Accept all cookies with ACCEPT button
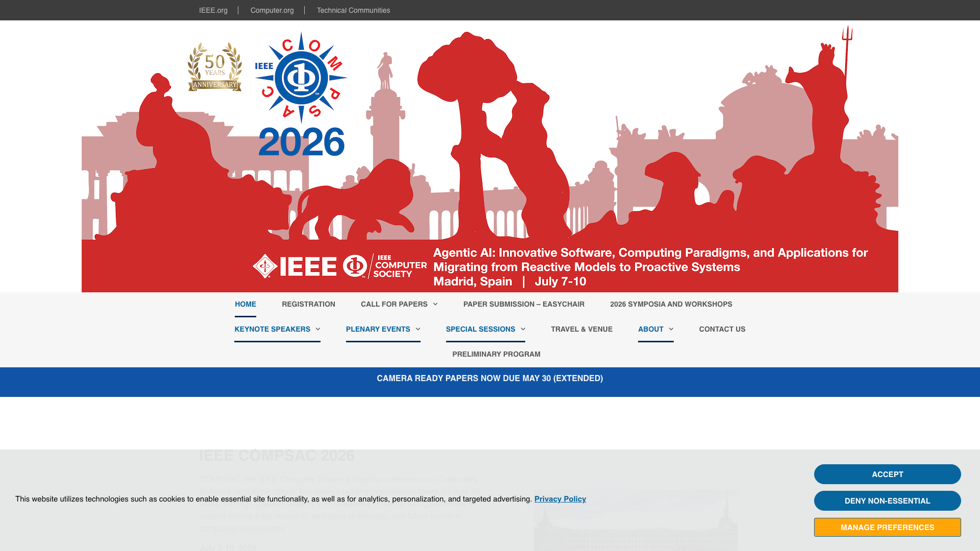 pyautogui.click(x=887, y=474)
